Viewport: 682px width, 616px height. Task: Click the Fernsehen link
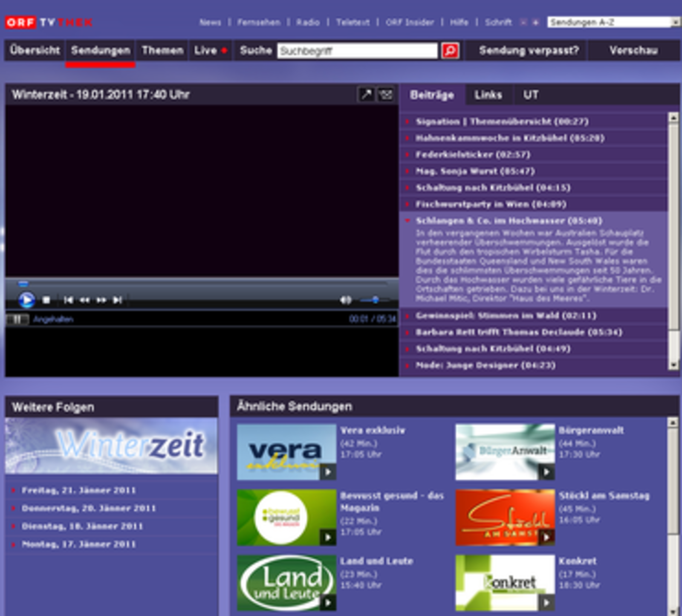point(259,22)
